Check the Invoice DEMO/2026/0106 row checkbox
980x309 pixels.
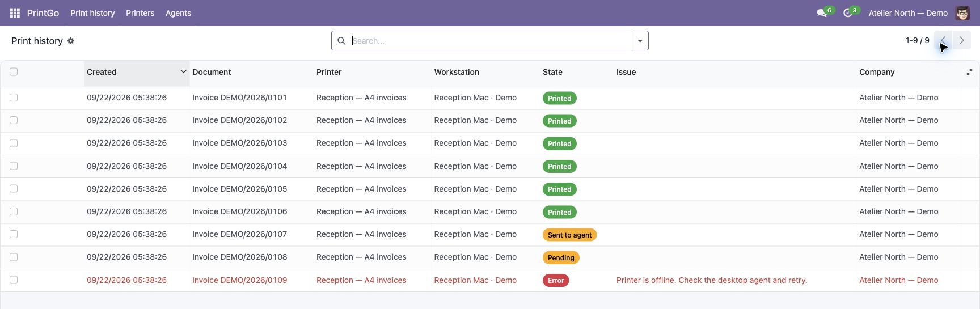pos(14,211)
